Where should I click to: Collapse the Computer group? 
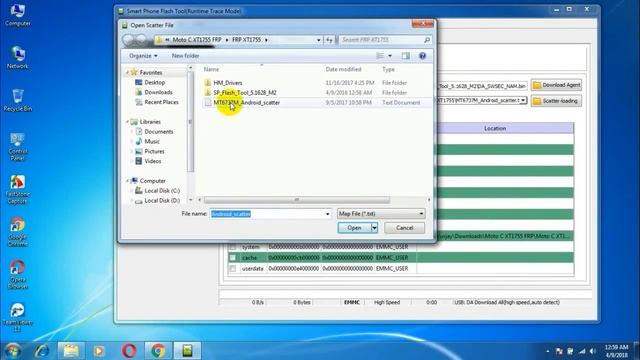point(127,181)
